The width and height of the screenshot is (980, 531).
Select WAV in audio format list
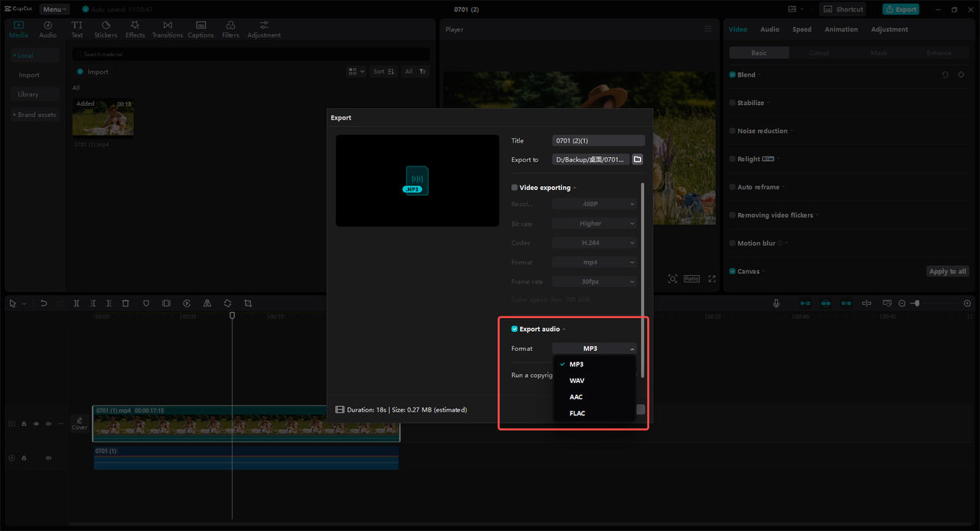click(594, 381)
